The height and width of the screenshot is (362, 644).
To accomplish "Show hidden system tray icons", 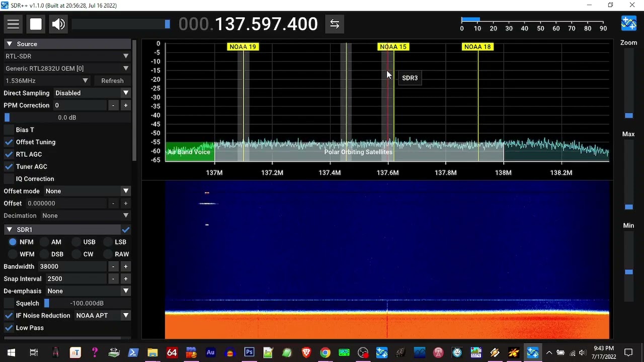I will pos(549,352).
